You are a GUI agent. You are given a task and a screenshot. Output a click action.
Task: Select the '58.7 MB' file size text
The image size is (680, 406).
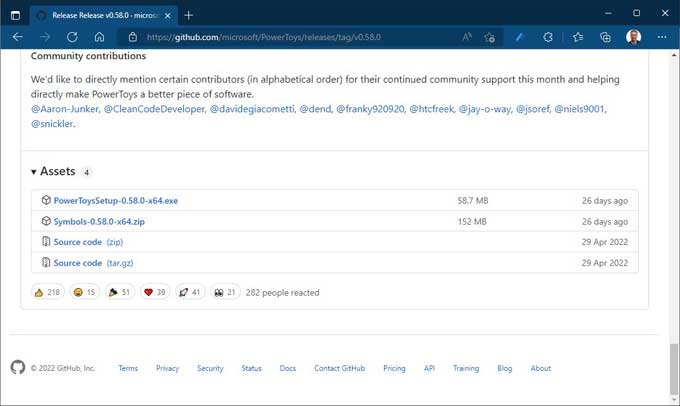473,201
